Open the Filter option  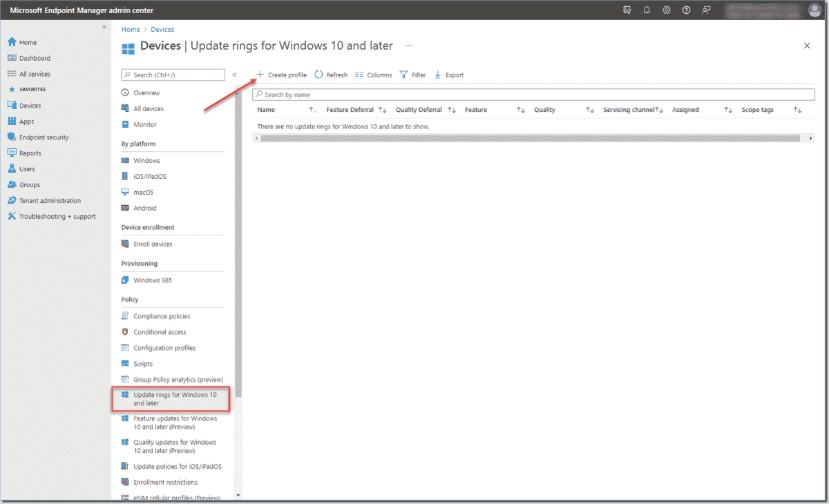[x=412, y=75]
